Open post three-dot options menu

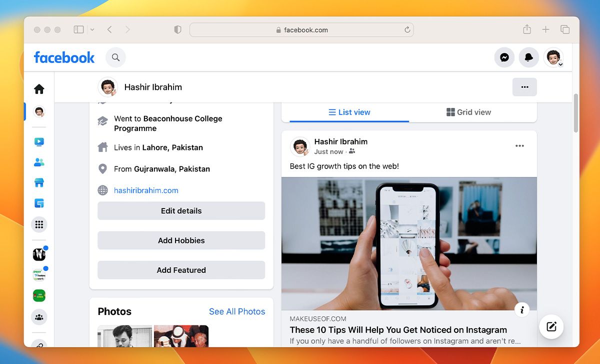(519, 146)
